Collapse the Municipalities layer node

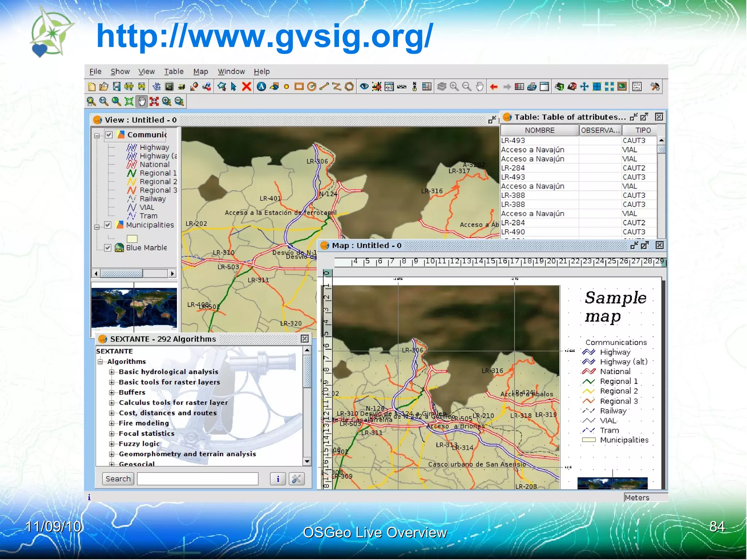click(97, 227)
